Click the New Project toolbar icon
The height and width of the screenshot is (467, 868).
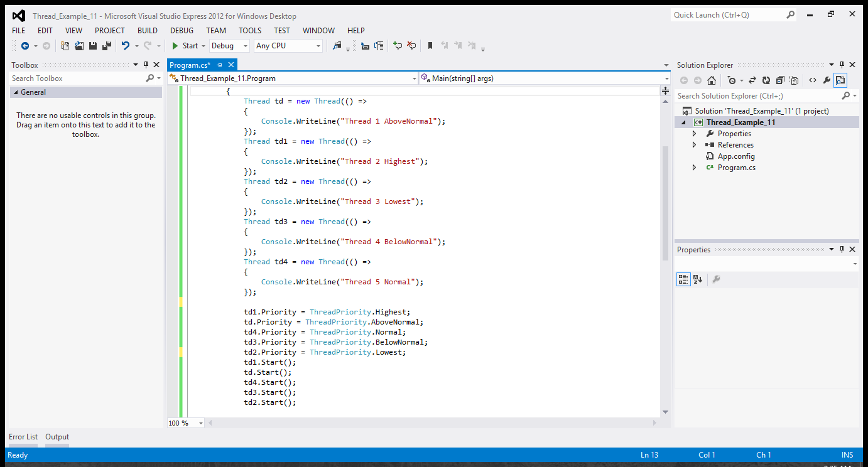click(65, 46)
